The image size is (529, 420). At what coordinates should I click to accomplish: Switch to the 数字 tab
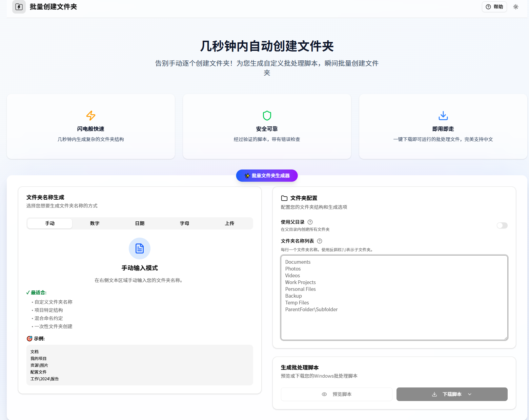[95, 223]
